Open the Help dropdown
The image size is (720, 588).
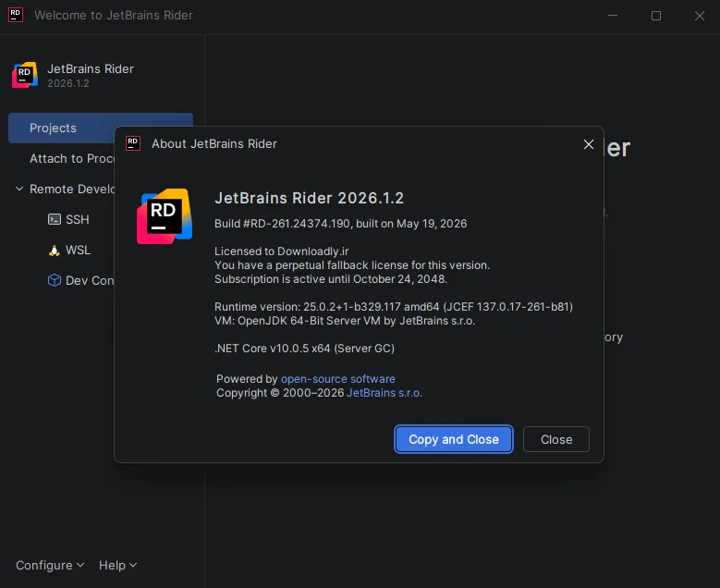[x=117, y=565]
